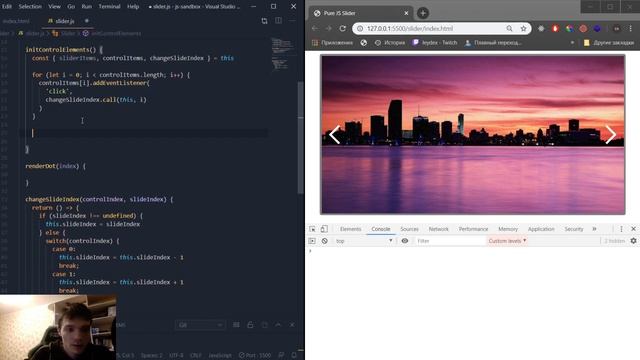Image resolution: width=640 pixels, height=360 pixels.
Task: Click Spaces: 2 in status bar
Action: (x=151, y=356)
